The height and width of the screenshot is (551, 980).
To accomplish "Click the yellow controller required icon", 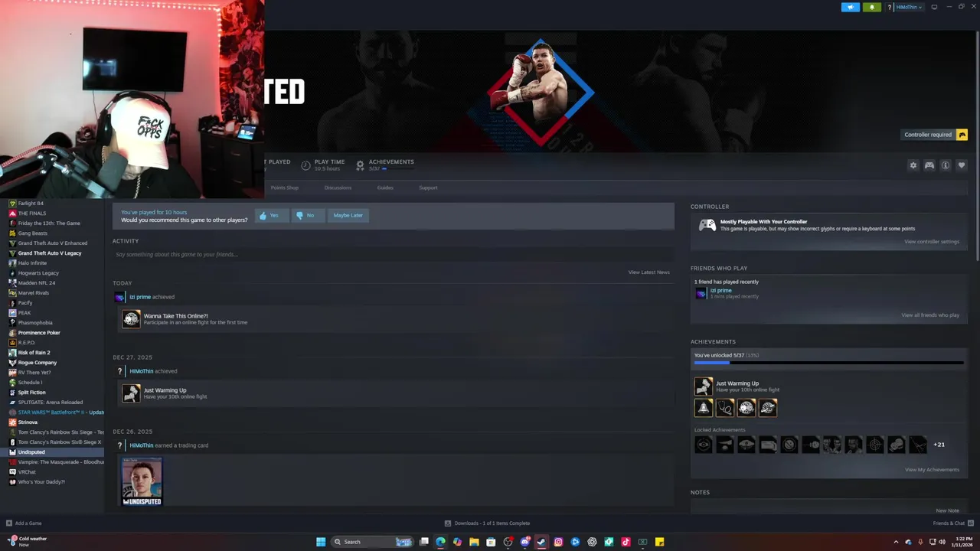I will pyautogui.click(x=962, y=135).
